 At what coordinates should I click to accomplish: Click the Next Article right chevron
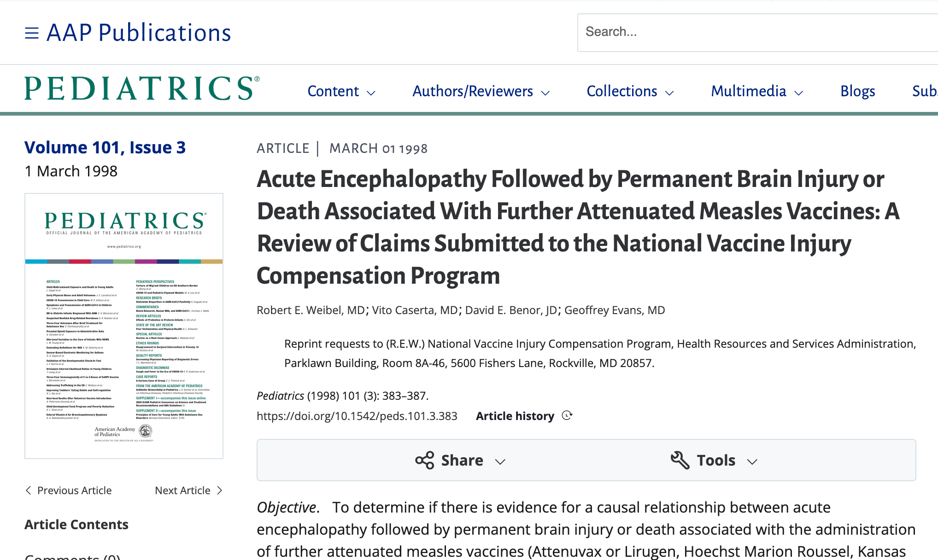click(x=220, y=490)
